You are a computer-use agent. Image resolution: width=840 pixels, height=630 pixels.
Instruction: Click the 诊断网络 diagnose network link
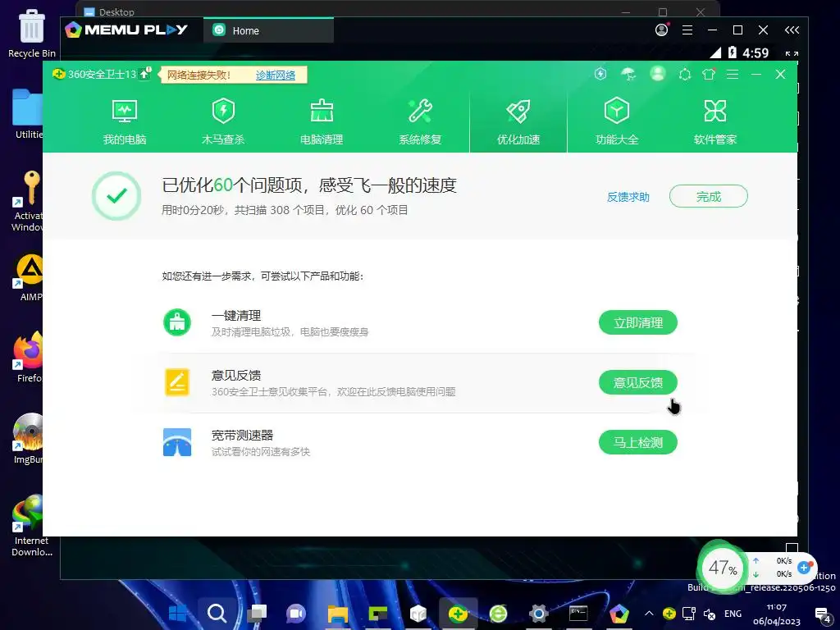click(276, 75)
